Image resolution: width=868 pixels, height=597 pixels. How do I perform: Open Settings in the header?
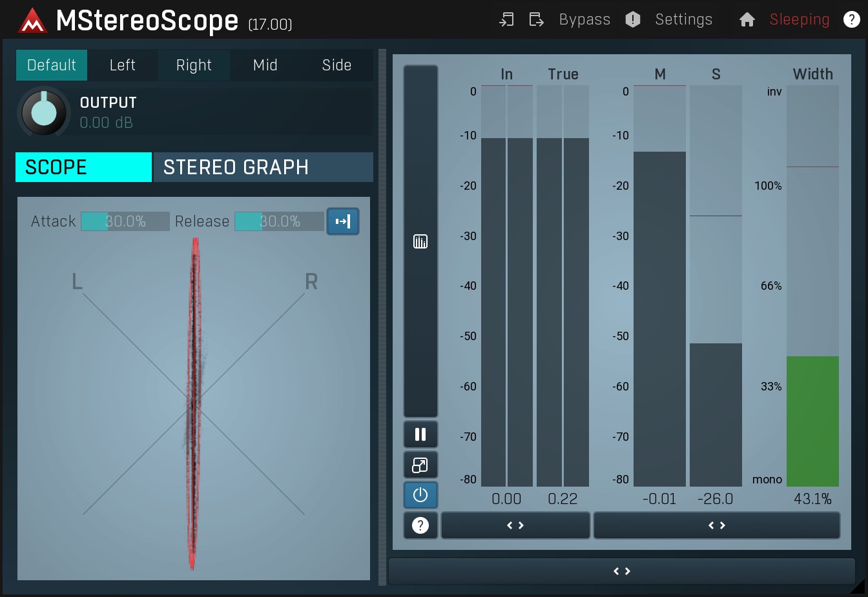(683, 20)
